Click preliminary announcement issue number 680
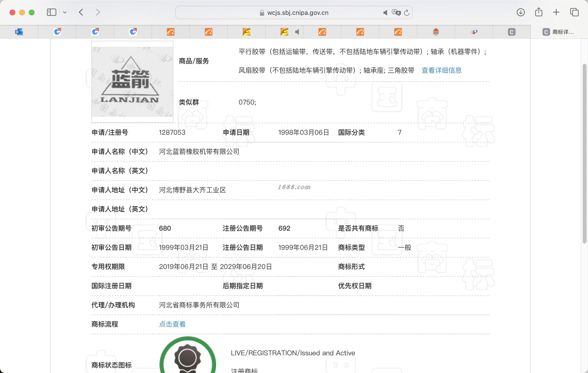The image size is (588, 373). click(x=165, y=228)
